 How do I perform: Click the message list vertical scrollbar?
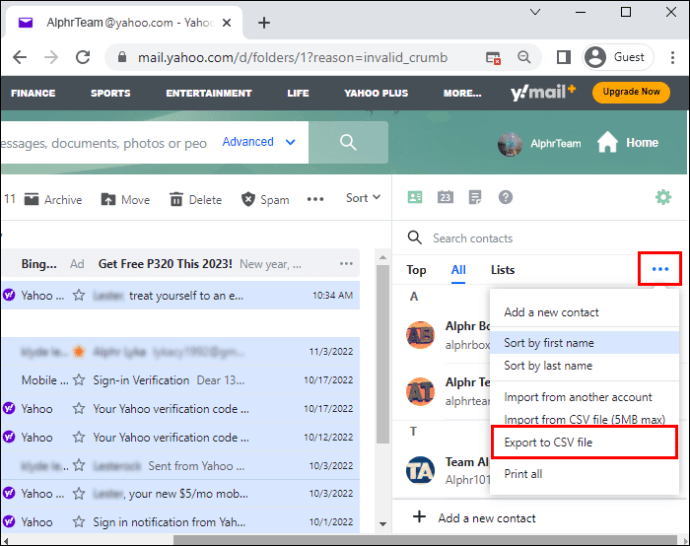pyautogui.click(x=383, y=354)
